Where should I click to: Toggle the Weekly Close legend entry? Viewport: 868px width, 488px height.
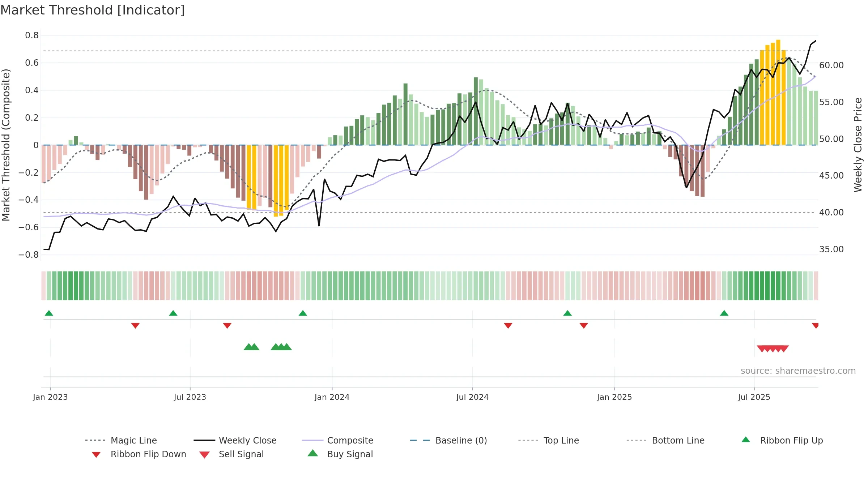click(x=235, y=440)
